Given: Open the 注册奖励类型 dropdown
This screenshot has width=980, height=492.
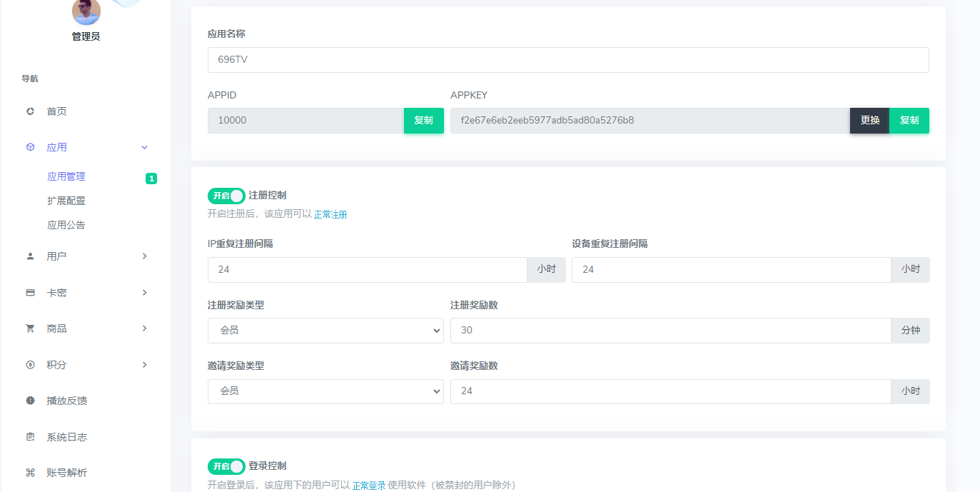Looking at the screenshot, I should 325,331.
